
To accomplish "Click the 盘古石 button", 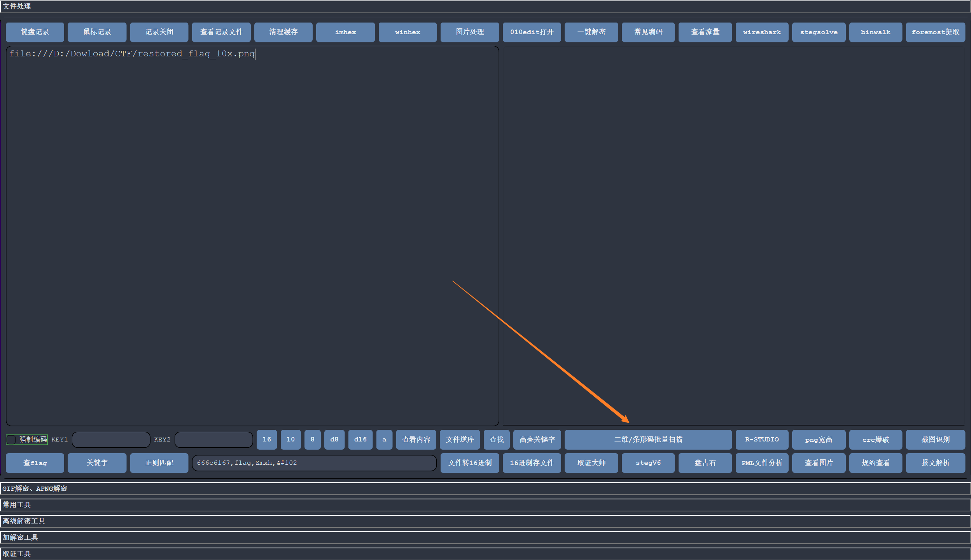I will (705, 463).
